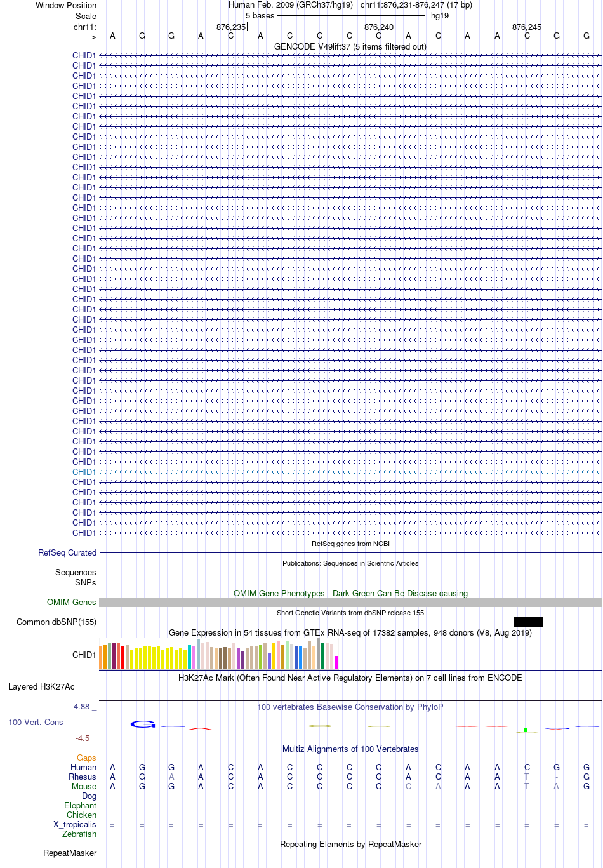Viewport: 603px width, 868px height.
Task: Select the Human alignment row label
Action: [83, 767]
